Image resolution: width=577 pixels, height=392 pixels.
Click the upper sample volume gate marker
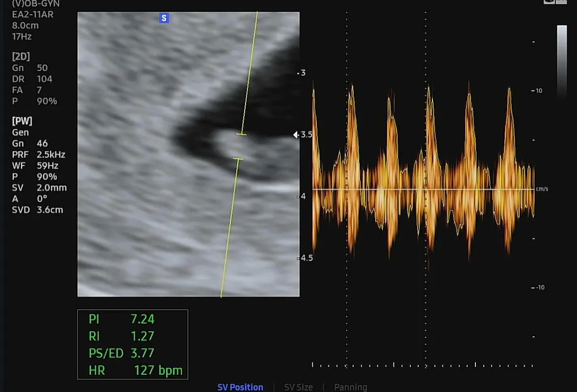[241, 134]
